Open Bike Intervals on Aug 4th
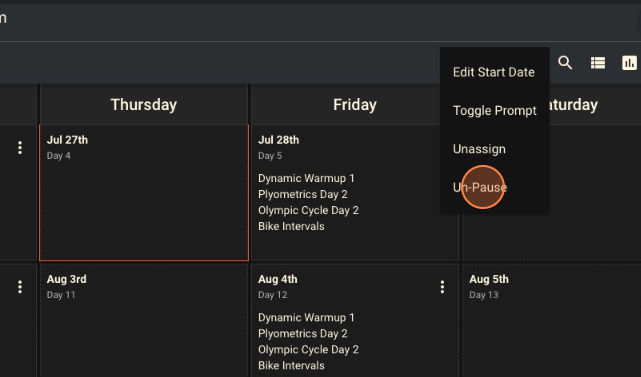This screenshot has width=641, height=377. [x=291, y=366]
